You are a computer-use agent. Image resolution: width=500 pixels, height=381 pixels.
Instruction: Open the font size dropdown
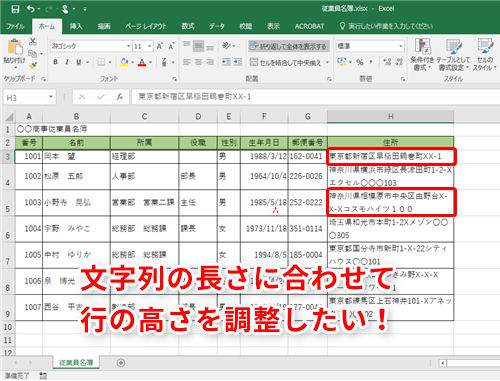click(x=150, y=46)
